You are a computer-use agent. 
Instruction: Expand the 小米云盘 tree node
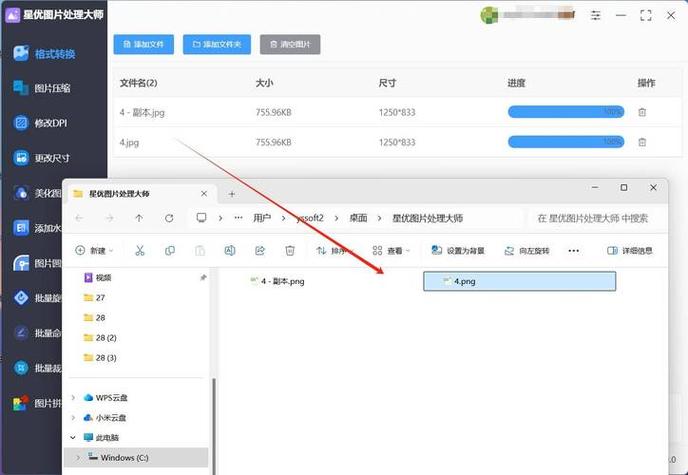[x=73, y=418]
